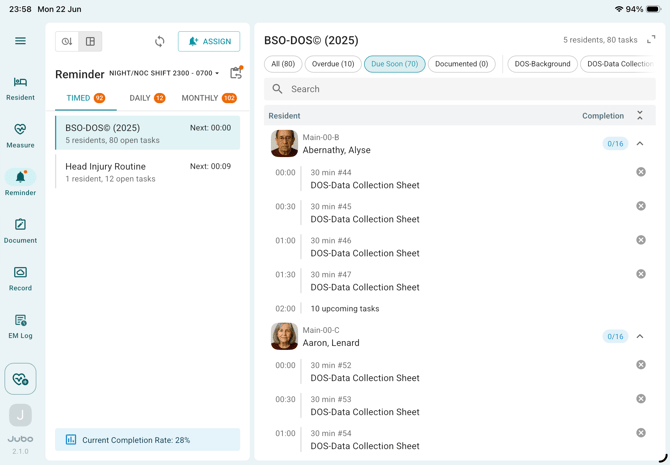Image resolution: width=670 pixels, height=465 pixels.
Task: Open the EM Log sidebar icon
Action: (20, 327)
